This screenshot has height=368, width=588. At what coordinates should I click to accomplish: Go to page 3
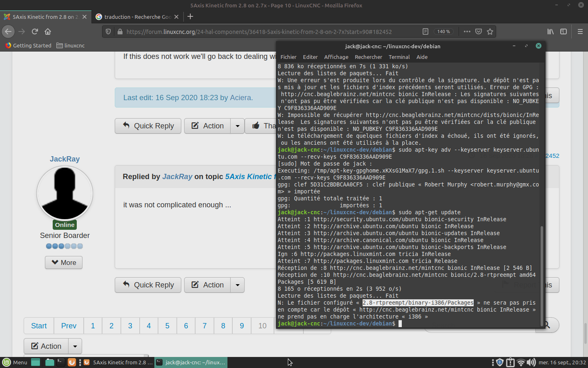(x=130, y=326)
